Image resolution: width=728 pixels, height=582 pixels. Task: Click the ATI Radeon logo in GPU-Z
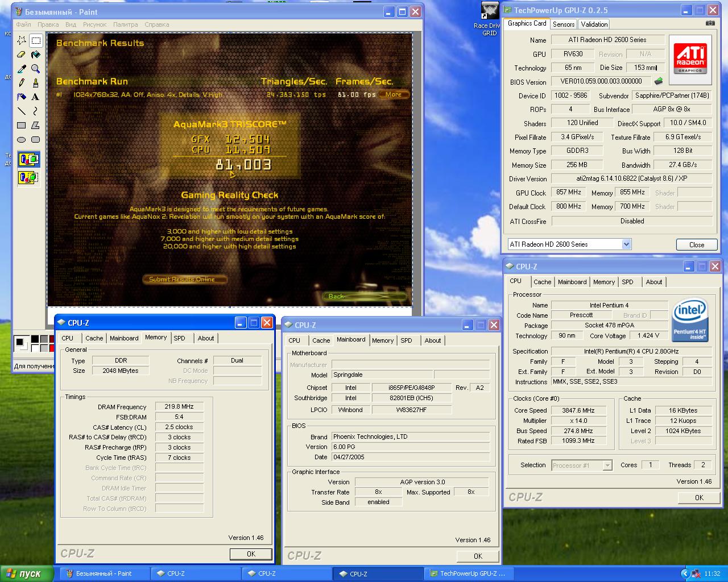coord(690,60)
